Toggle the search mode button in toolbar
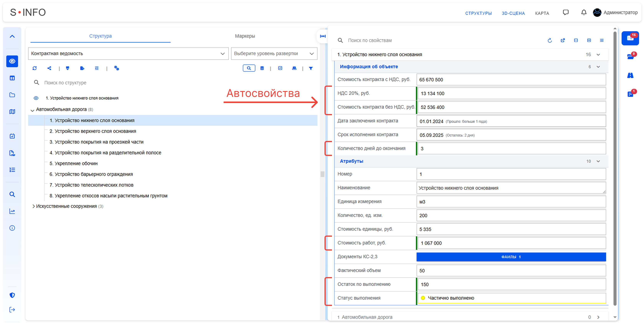Image resolution: width=644 pixels, height=323 pixels. coord(249,68)
